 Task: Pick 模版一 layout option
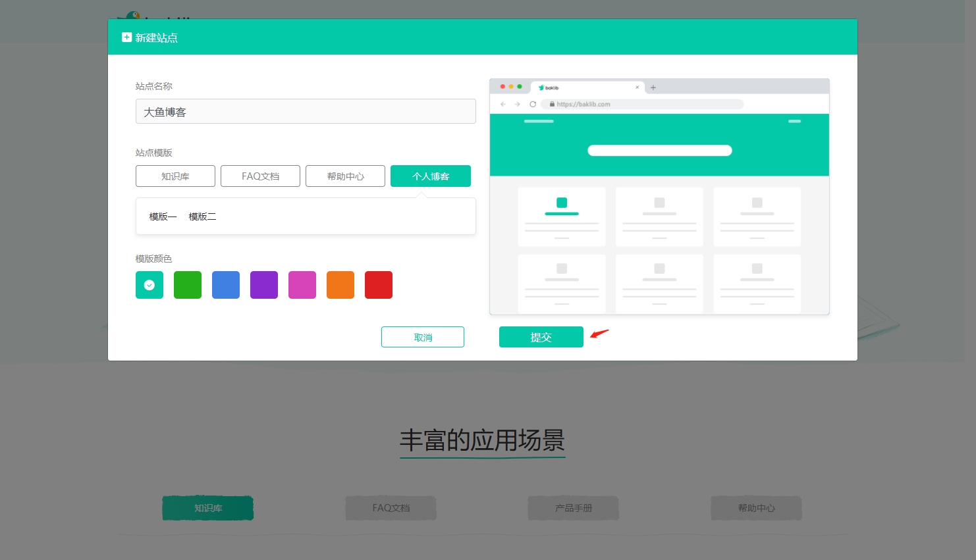[x=163, y=216]
